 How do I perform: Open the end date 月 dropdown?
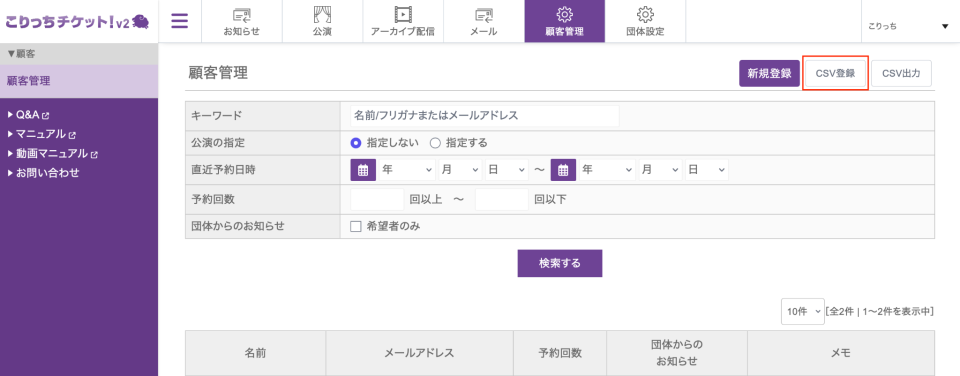click(x=661, y=170)
